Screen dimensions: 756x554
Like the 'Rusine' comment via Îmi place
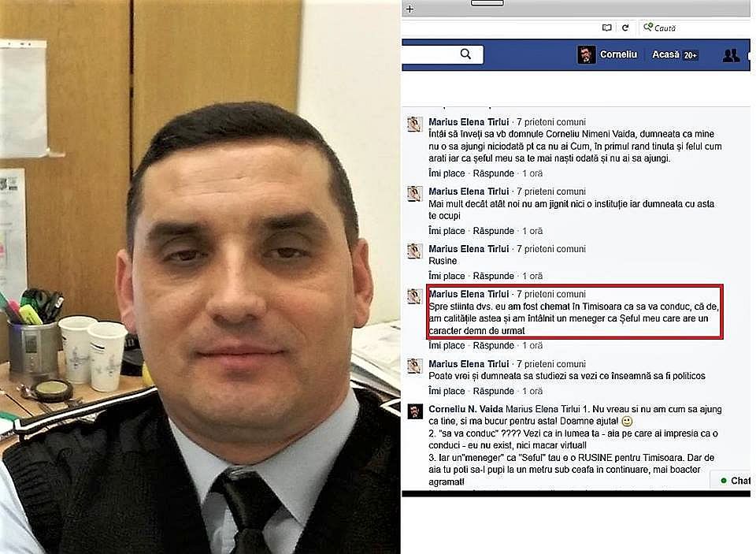[x=447, y=276]
